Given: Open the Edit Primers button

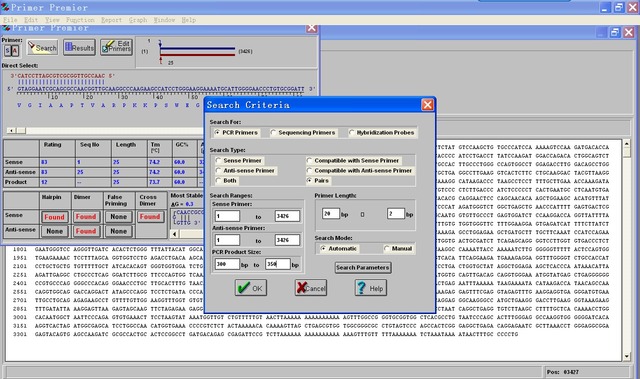Looking at the screenshot, I should pos(117,48).
